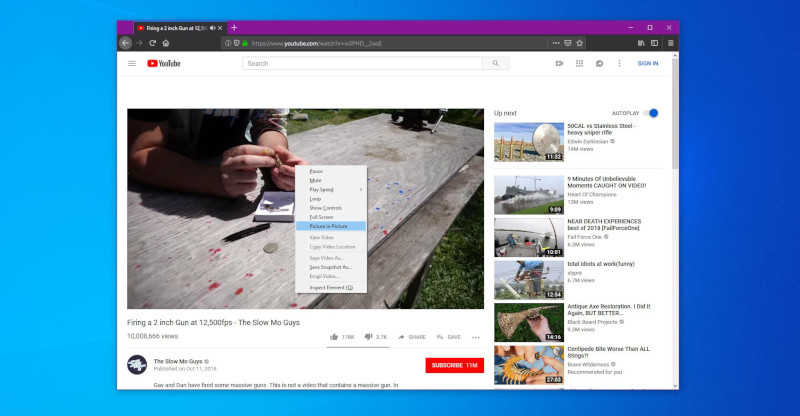Open more actions ellipsis below the video
Screen dimensions: 800x416
point(476,337)
